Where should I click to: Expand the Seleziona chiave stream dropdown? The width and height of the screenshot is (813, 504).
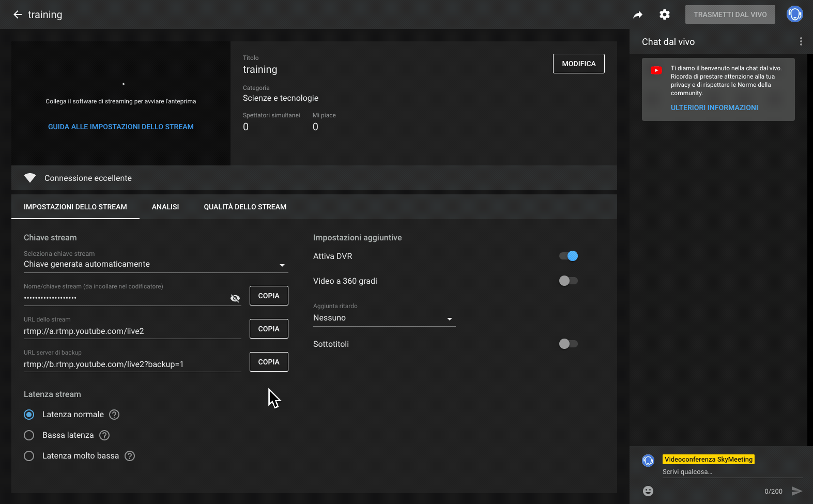pos(156,265)
